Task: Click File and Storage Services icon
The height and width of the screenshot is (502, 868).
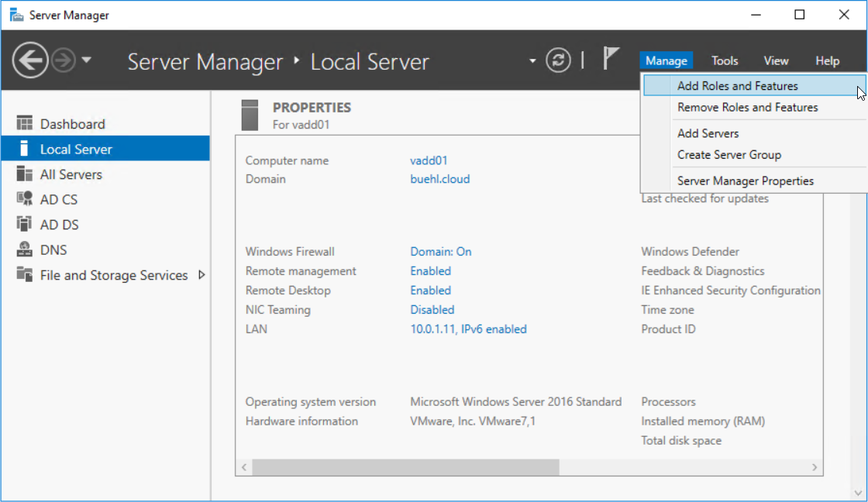Action: (x=24, y=274)
